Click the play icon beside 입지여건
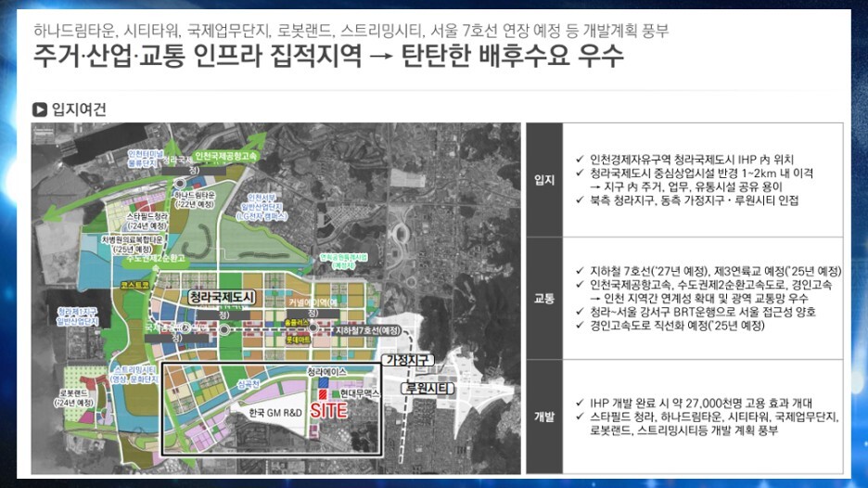The height and width of the screenshot is (488, 868). coord(39,109)
